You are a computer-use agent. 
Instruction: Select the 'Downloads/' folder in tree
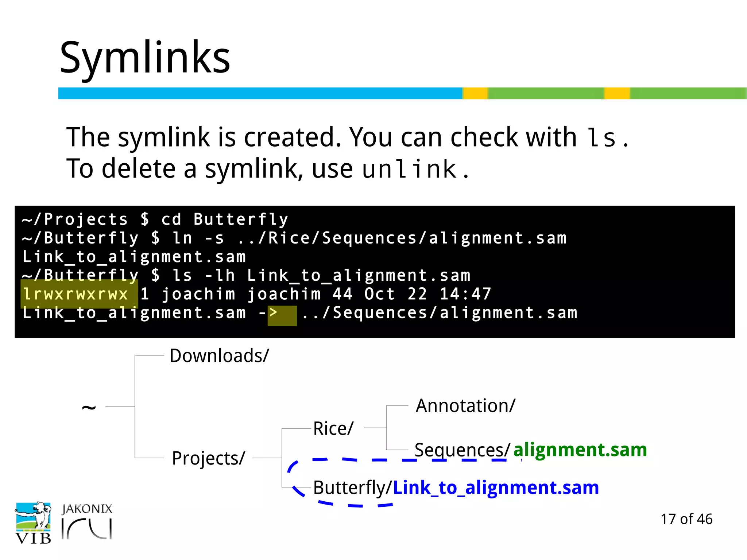pos(219,355)
